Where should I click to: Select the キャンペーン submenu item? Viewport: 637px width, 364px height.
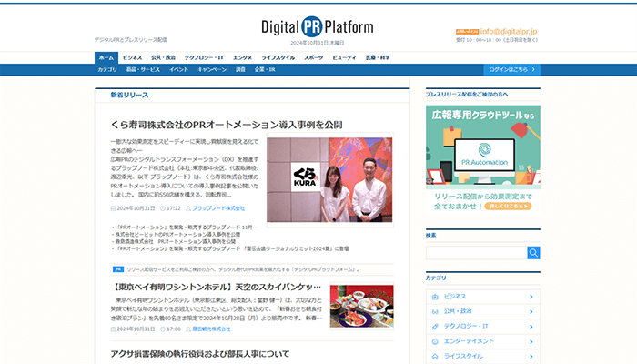pyautogui.click(x=212, y=69)
